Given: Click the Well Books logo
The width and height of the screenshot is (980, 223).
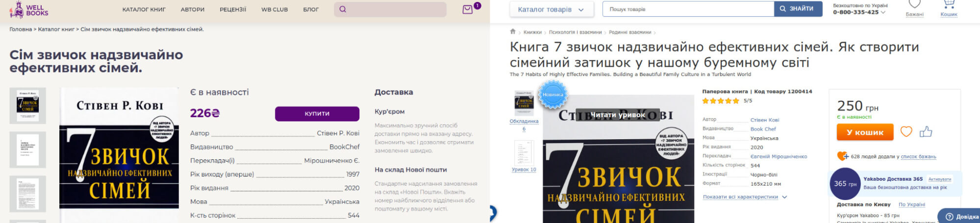Looking at the screenshot, I should pyautogui.click(x=28, y=9).
